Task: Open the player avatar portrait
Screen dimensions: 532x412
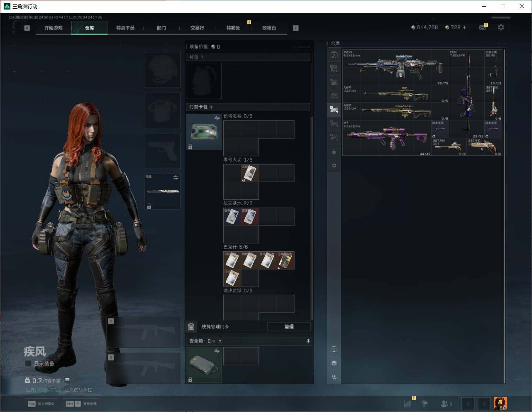Action: click(500, 403)
